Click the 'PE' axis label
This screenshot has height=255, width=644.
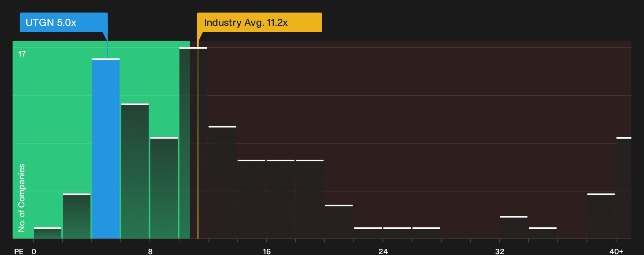(19, 251)
